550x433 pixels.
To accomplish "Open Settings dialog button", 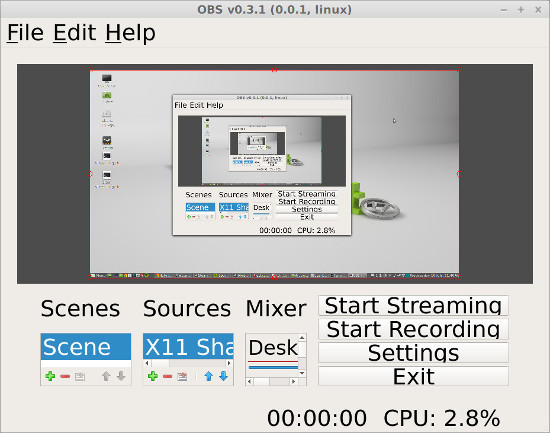I will click(413, 352).
